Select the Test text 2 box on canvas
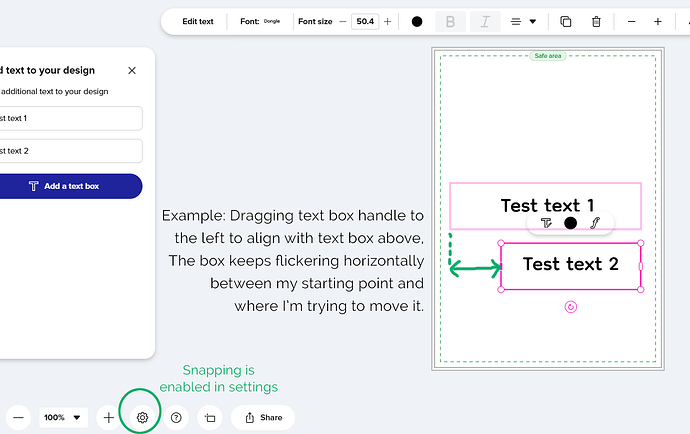The image size is (690, 434). (x=571, y=266)
